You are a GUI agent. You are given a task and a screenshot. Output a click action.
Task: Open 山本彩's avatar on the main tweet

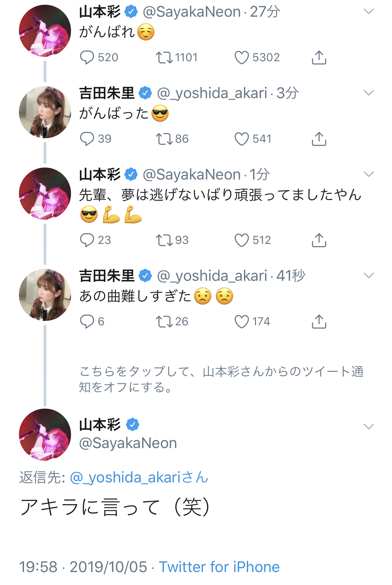click(45, 434)
